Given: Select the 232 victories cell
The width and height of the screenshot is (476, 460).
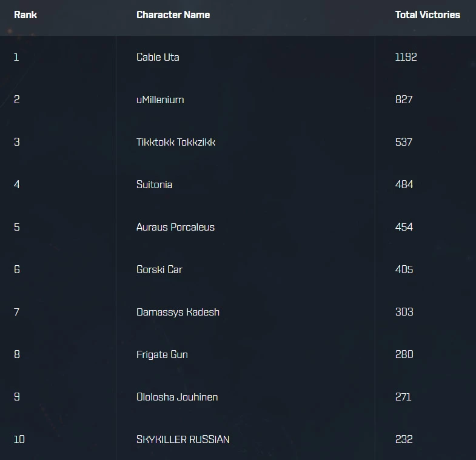Looking at the screenshot, I should coord(404,439).
